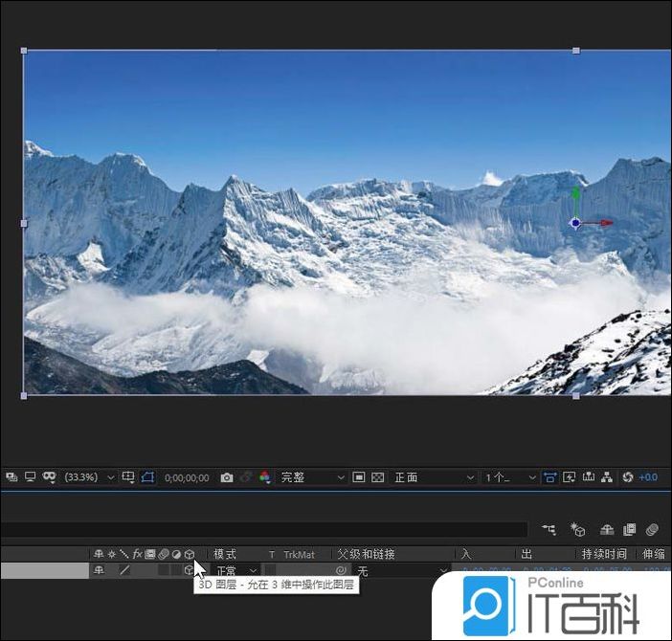Click the fx Effects column header icon
Screen dimensions: 672x641
coord(138,554)
